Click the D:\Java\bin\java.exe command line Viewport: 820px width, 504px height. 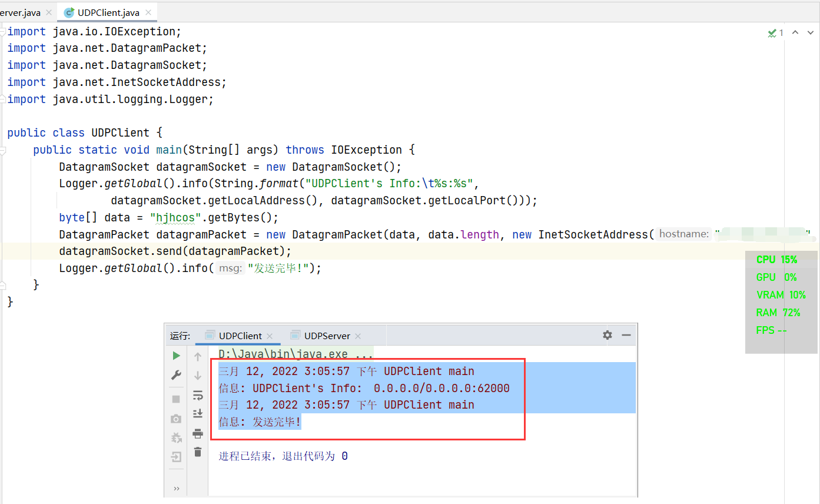click(x=296, y=354)
